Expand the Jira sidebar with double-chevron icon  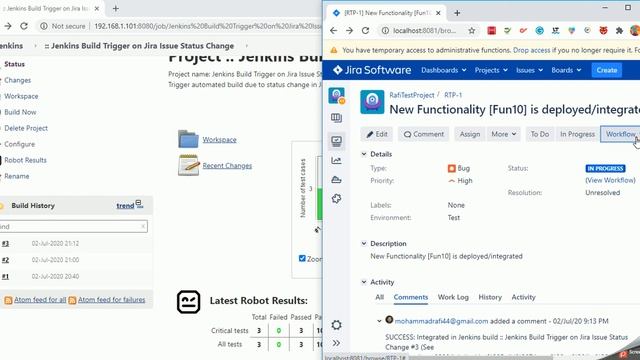pyautogui.click(x=336, y=343)
